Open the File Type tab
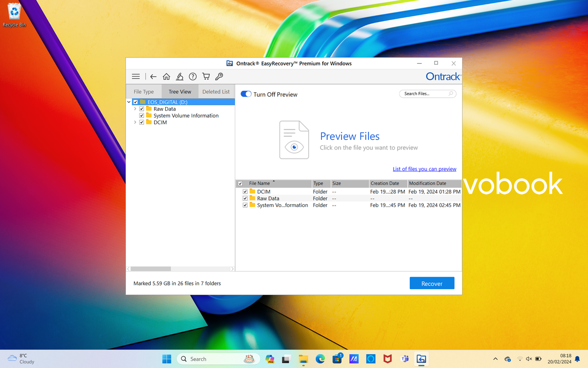The image size is (588, 368). [143, 91]
